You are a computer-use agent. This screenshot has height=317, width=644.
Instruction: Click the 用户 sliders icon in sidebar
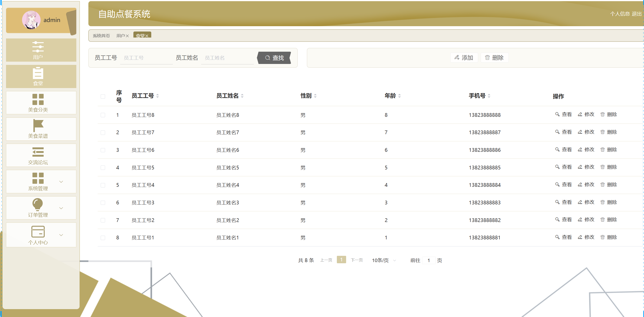38,47
